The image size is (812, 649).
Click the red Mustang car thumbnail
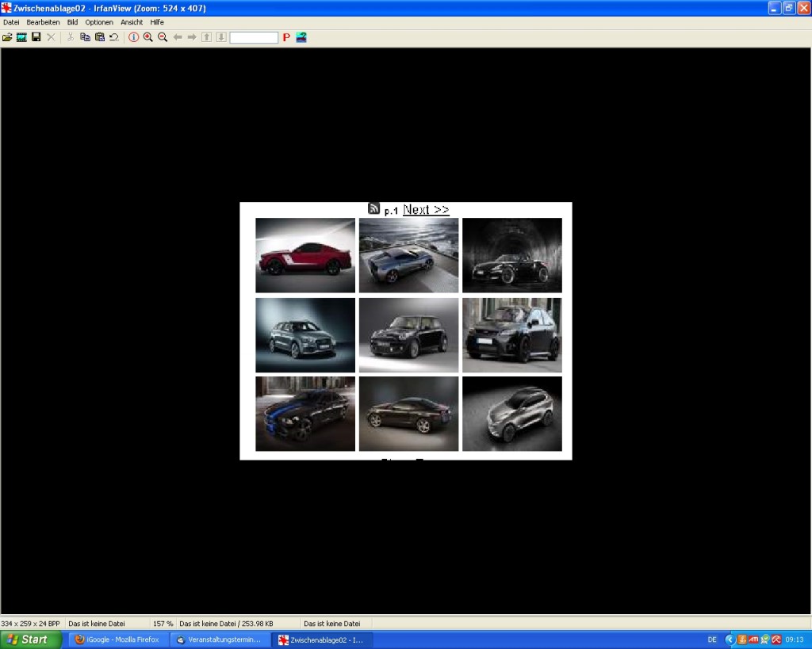tap(305, 255)
